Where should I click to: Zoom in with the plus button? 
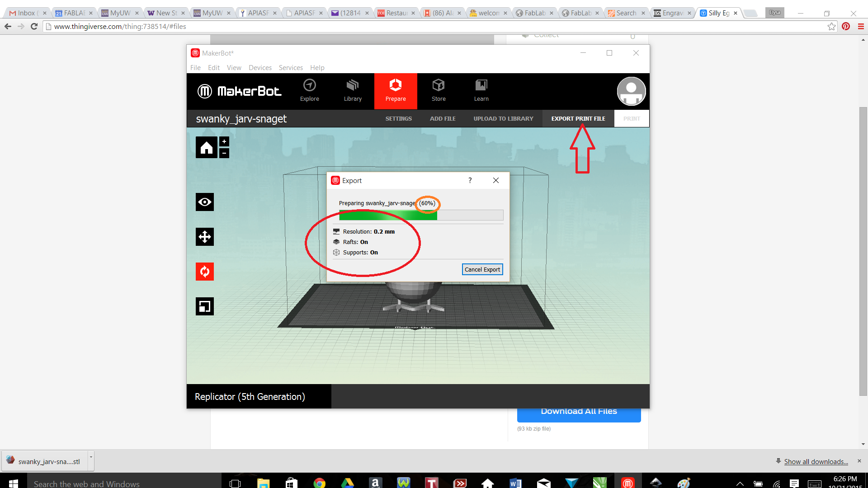224,142
